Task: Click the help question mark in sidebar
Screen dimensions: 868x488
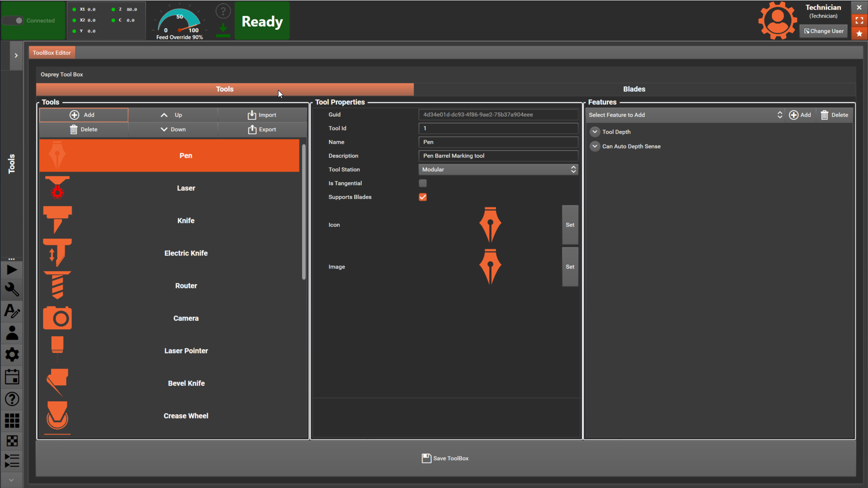Action: (x=12, y=399)
